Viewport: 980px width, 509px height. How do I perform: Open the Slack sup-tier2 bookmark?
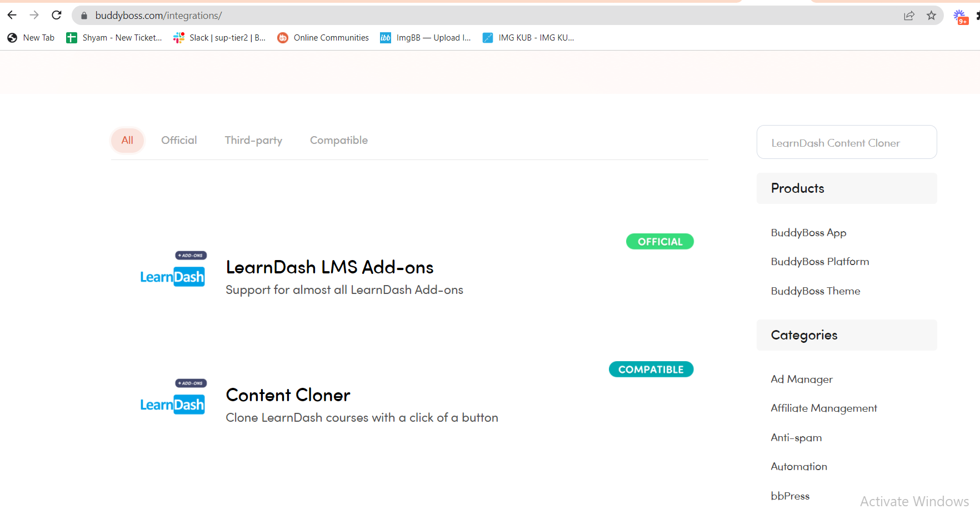[x=219, y=38]
